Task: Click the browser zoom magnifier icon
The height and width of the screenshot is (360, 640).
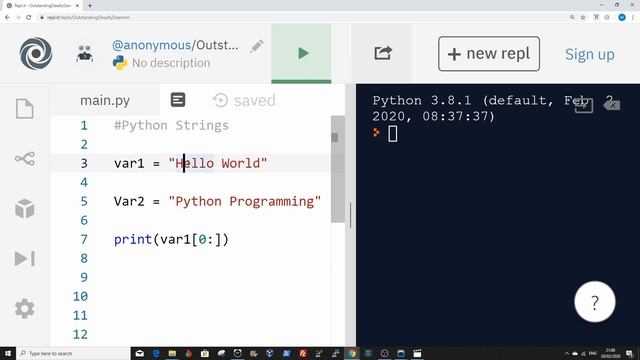Action: pos(572,18)
